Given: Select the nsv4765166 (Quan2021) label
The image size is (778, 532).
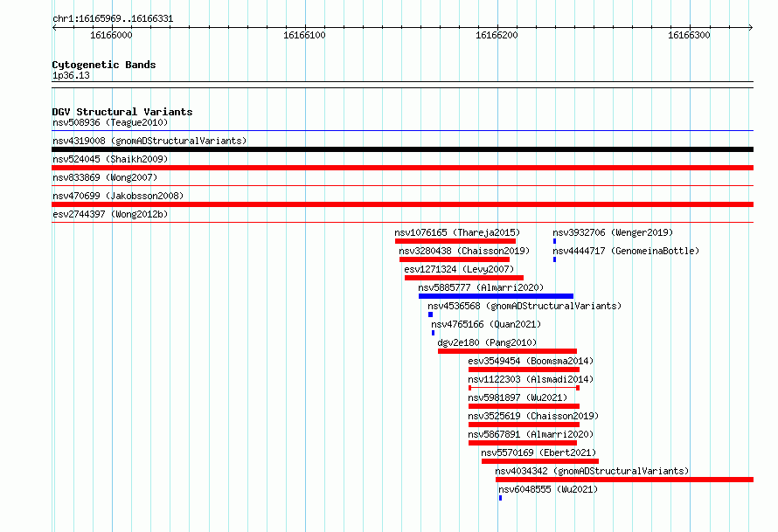Looking at the screenshot, I should pos(486,324).
